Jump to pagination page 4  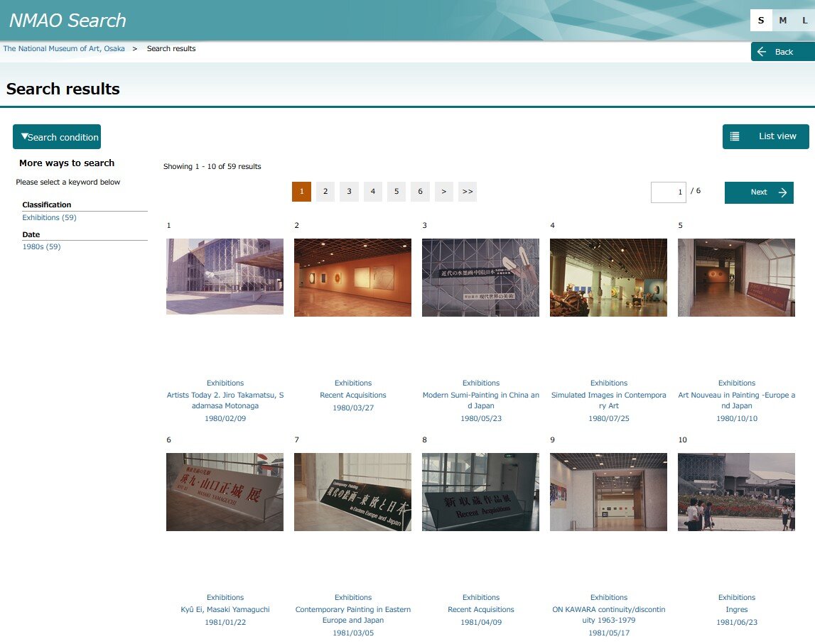pos(372,191)
